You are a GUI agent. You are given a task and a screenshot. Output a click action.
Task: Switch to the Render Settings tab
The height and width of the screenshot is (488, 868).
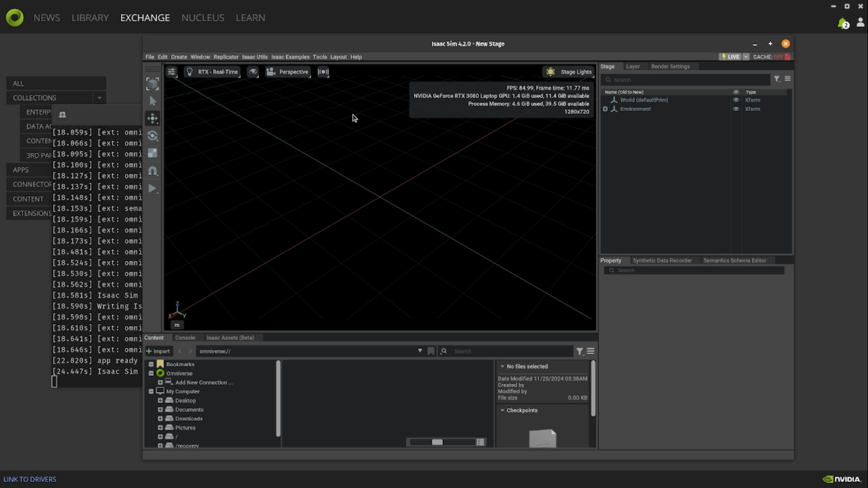[x=670, y=66]
